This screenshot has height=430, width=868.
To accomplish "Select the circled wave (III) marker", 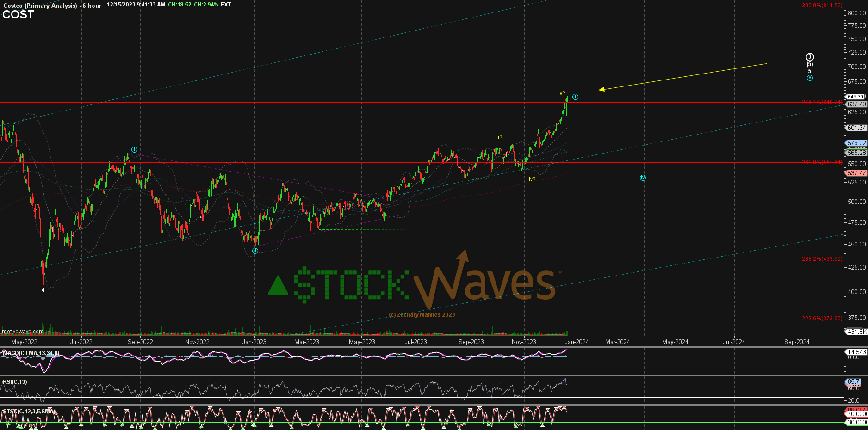I will click(x=575, y=97).
